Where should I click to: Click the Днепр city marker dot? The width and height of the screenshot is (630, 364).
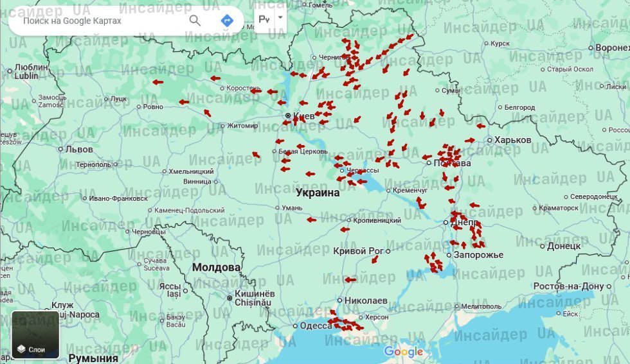[446, 222]
